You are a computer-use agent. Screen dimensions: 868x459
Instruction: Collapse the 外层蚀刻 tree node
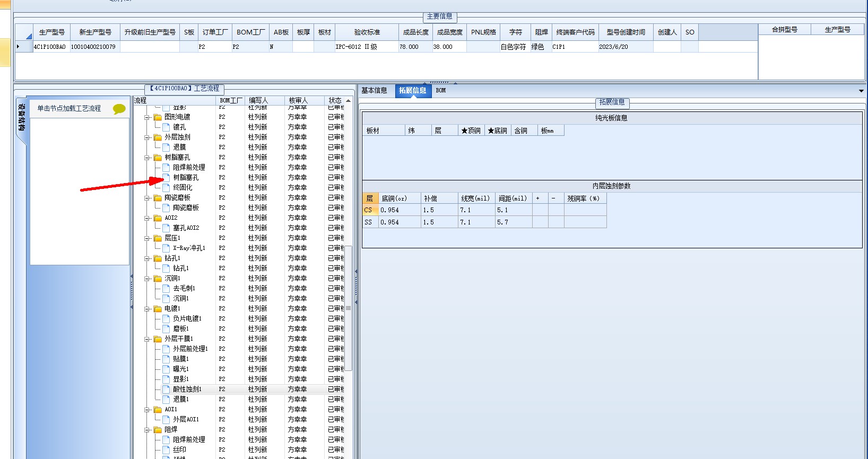(147, 137)
